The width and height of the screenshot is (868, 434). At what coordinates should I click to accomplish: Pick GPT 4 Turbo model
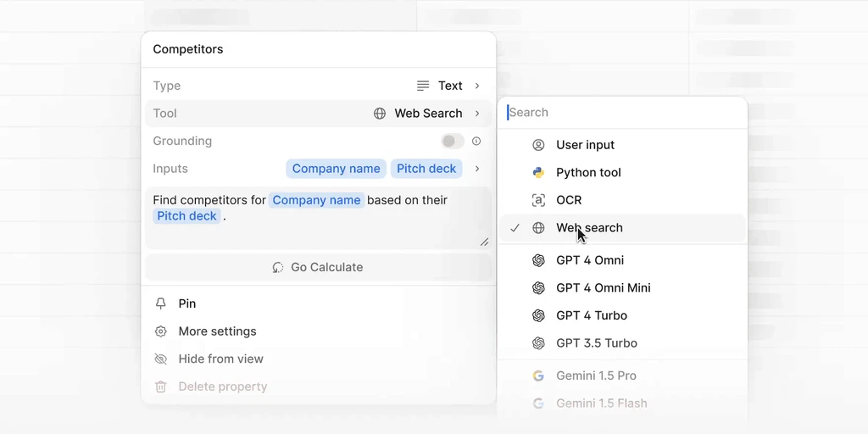click(x=622, y=315)
